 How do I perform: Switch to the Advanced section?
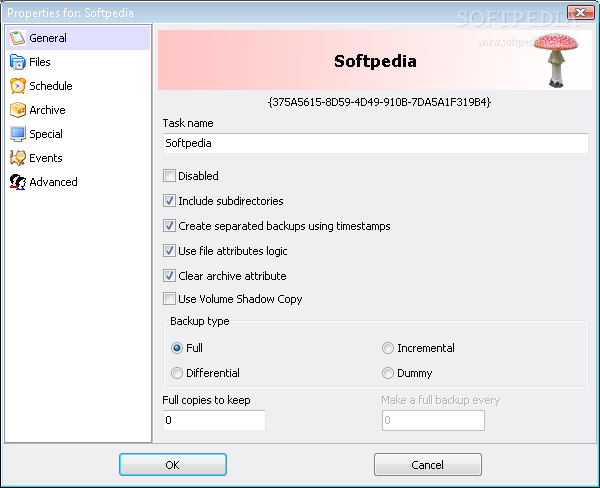pyautogui.click(x=78, y=182)
